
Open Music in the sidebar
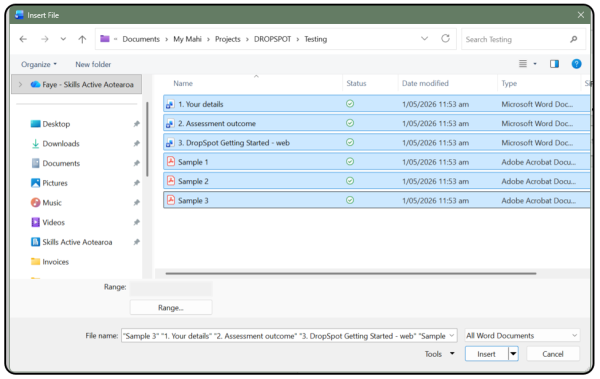point(46,203)
